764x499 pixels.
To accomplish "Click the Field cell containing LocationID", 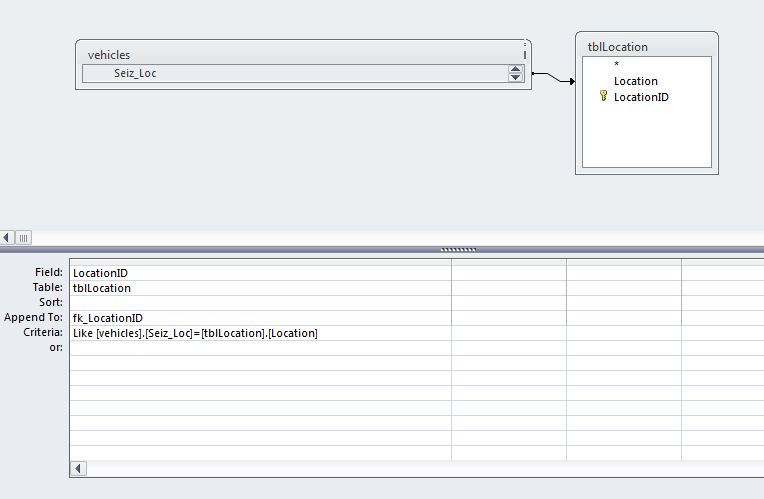I will pos(260,273).
